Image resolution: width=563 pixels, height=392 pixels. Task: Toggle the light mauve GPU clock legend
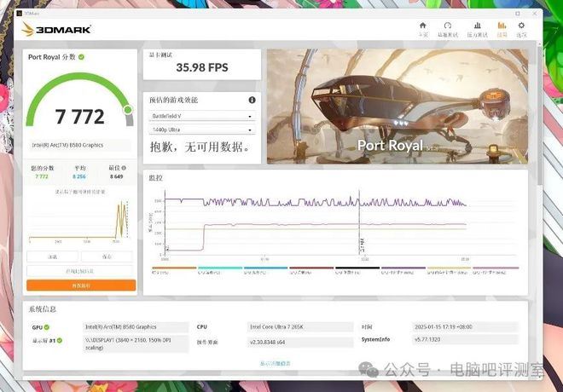click(x=496, y=269)
